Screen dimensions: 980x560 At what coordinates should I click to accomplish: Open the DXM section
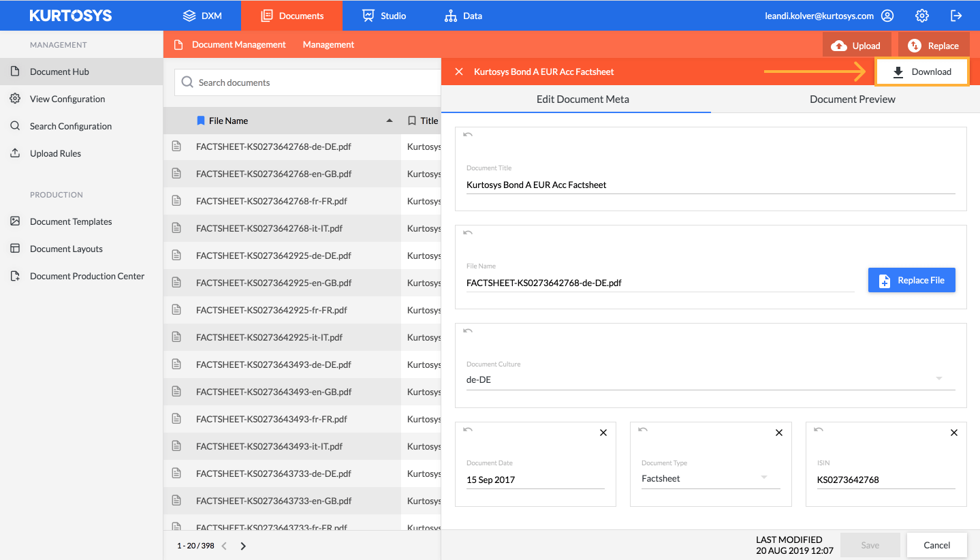(x=202, y=15)
